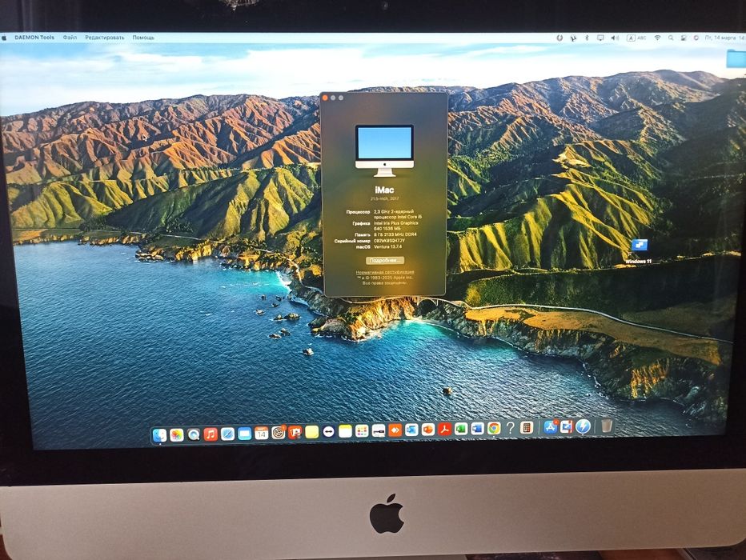Open Control Center in menu bar

684,38
